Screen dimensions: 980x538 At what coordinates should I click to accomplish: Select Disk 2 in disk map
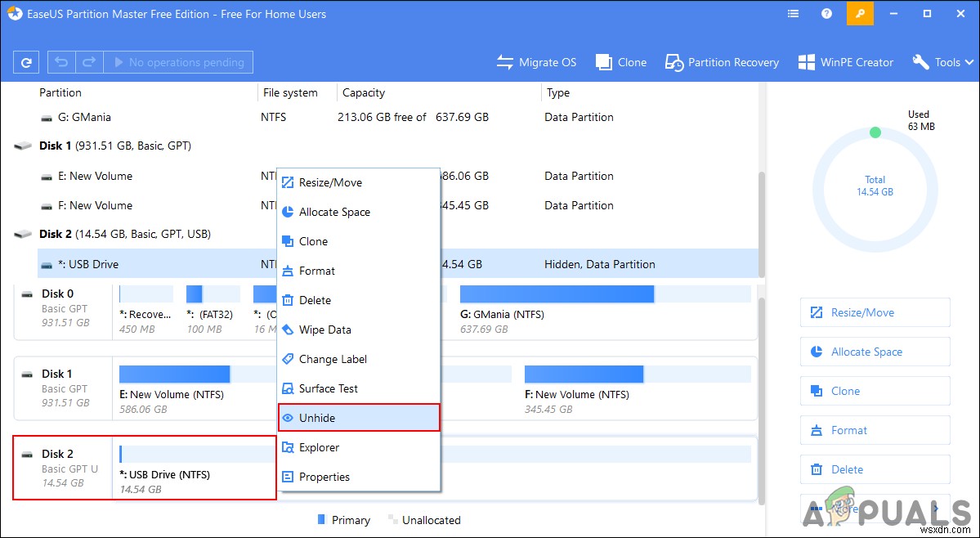coord(64,468)
